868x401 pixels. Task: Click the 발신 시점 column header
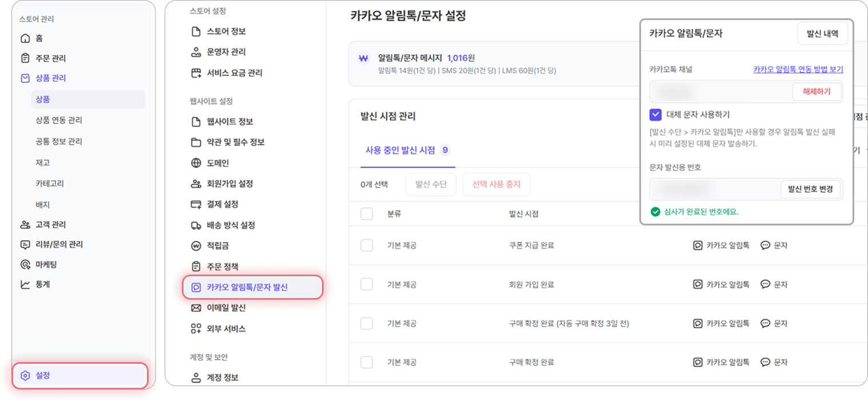coord(524,214)
